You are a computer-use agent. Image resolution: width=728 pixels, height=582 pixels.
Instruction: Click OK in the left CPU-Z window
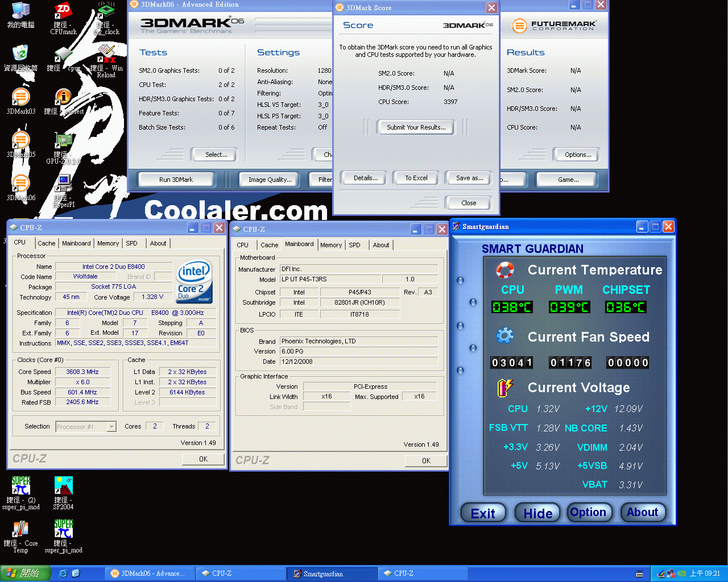click(x=203, y=459)
